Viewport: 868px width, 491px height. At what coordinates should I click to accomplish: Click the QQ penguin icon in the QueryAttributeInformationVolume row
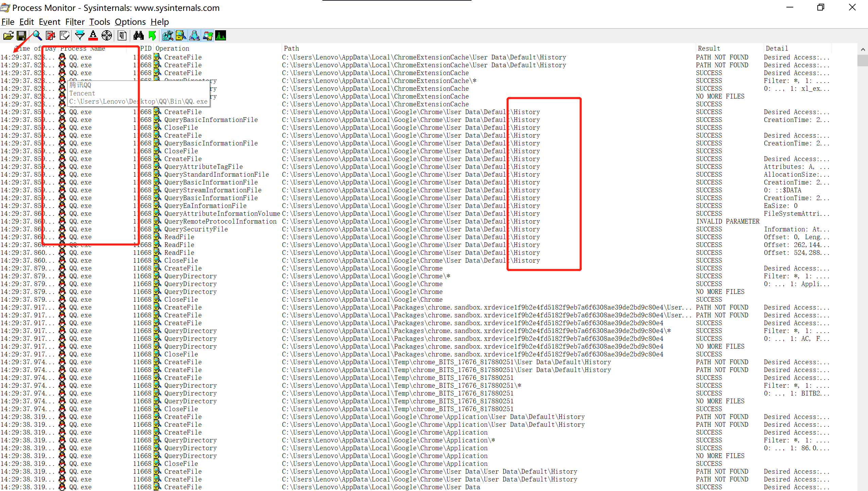(62, 213)
